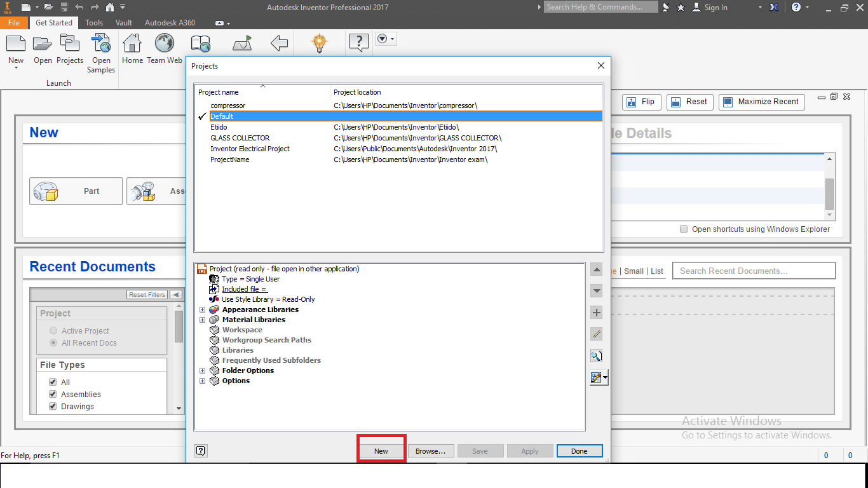868x488 pixels.
Task: Click the Search Recent Documents field
Action: 754,270
